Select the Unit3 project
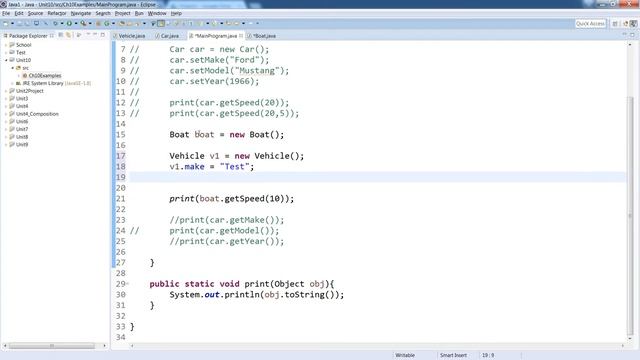This screenshot has width=640, height=360. (22, 98)
